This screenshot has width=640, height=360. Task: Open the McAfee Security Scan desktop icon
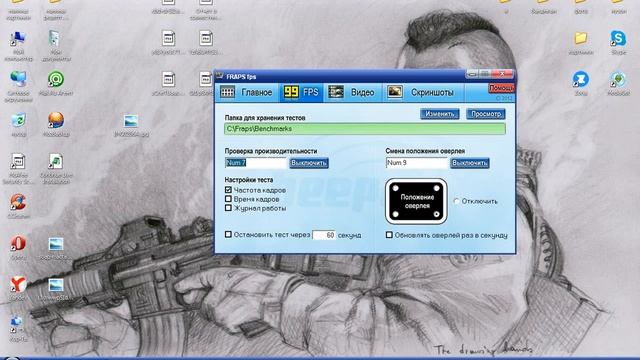18,168
